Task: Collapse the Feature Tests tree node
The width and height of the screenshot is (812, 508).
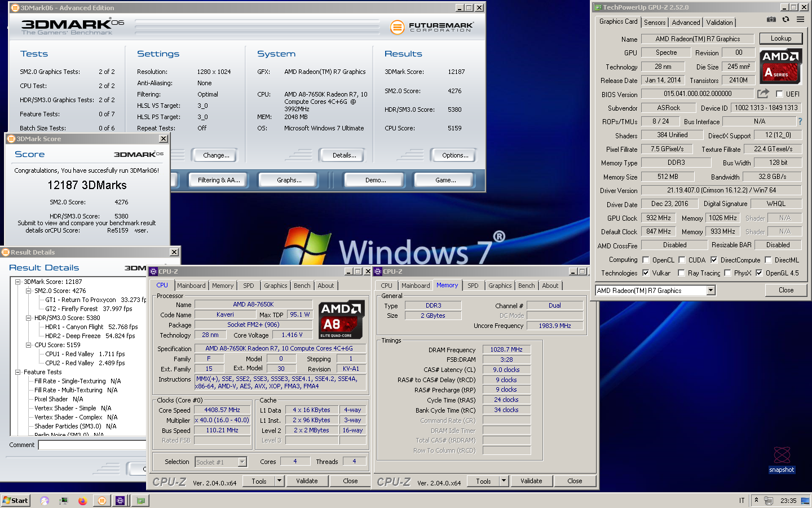Action: tap(17, 372)
